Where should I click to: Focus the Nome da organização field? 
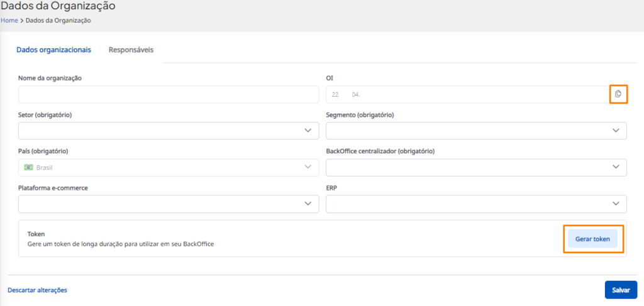coord(169,94)
